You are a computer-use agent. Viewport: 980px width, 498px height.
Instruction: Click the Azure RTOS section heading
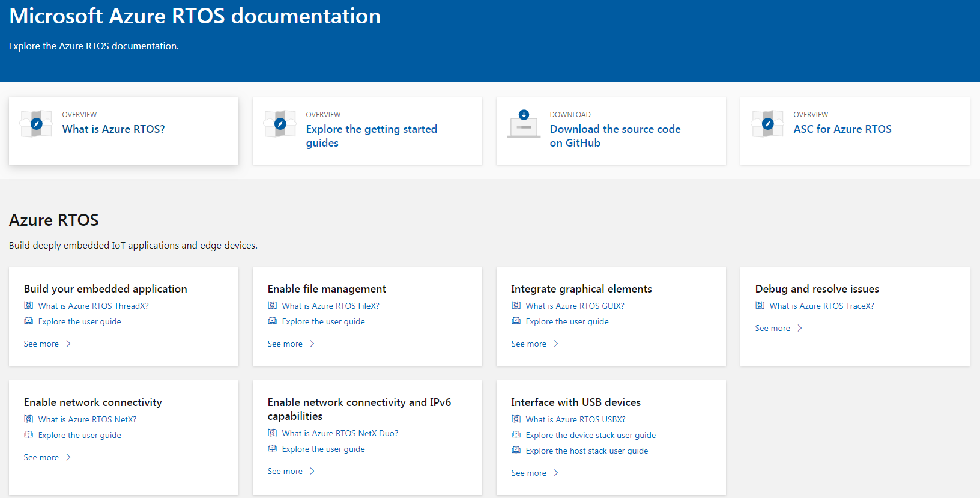coord(54,220)
